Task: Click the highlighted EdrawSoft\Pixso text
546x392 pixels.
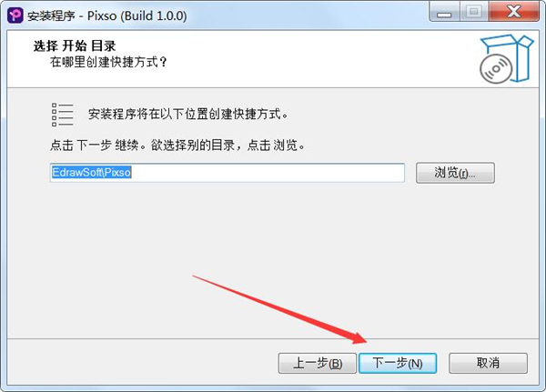Action: pos(91,172)
